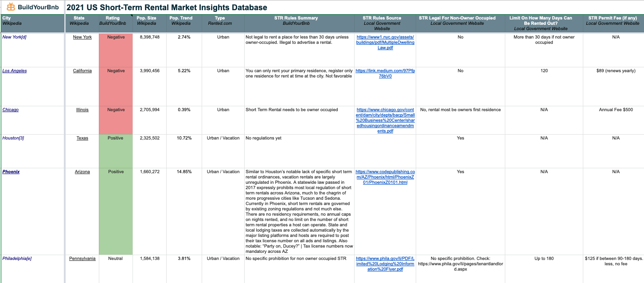
Task: Open the Texas state link for Houston
Action: [x=82, y=138]
